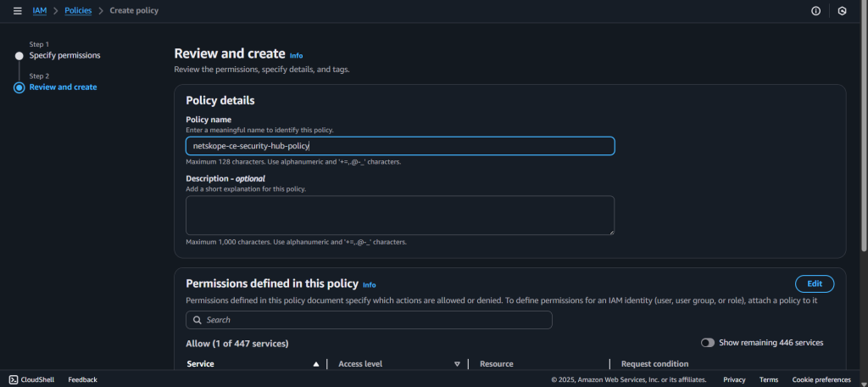
Task: Open the Info link next to Review and create
Action: point(296,55)
